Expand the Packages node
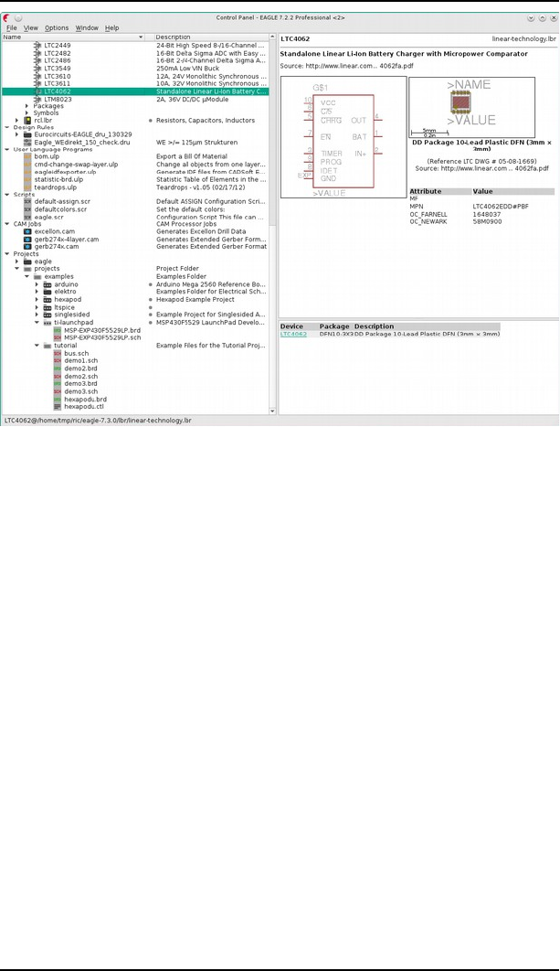 (x=26, y=106)
